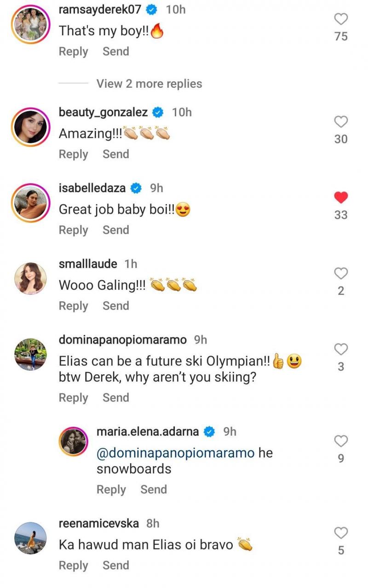Image resolution: width=368 pixels, height=588 pixels.
Task: Click Reply under maria.elena.adarna's reply
Action: click(111, 490)
